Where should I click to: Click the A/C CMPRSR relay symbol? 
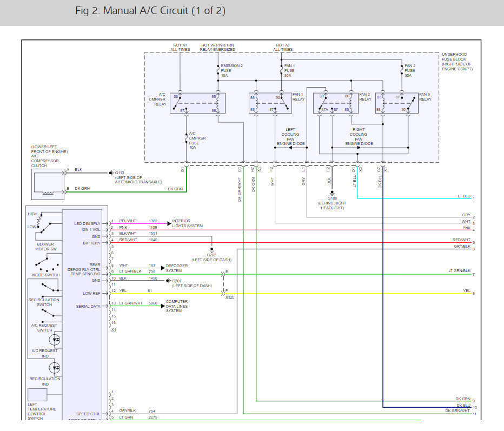(x=197, y=103)
